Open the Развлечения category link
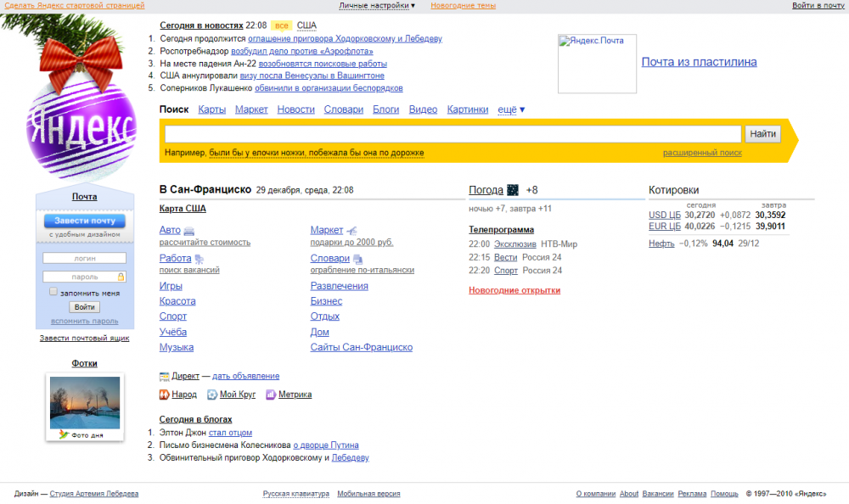This screenshot has width=849, height=504. tap(339, 286)
